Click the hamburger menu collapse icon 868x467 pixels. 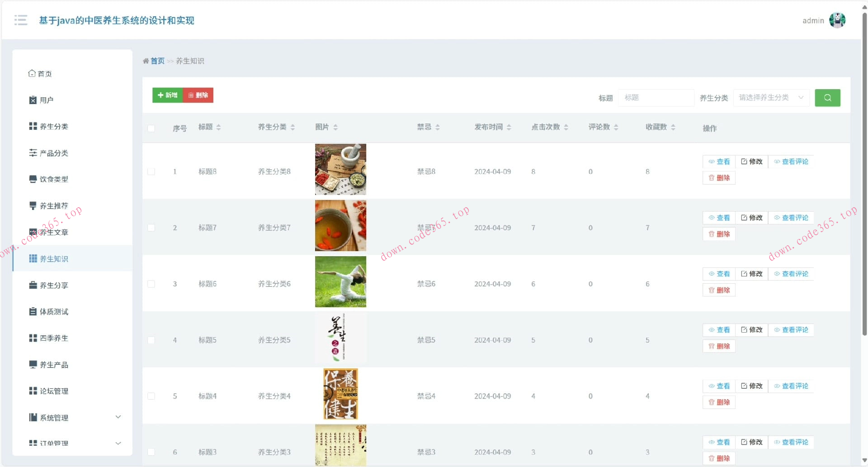21,20
